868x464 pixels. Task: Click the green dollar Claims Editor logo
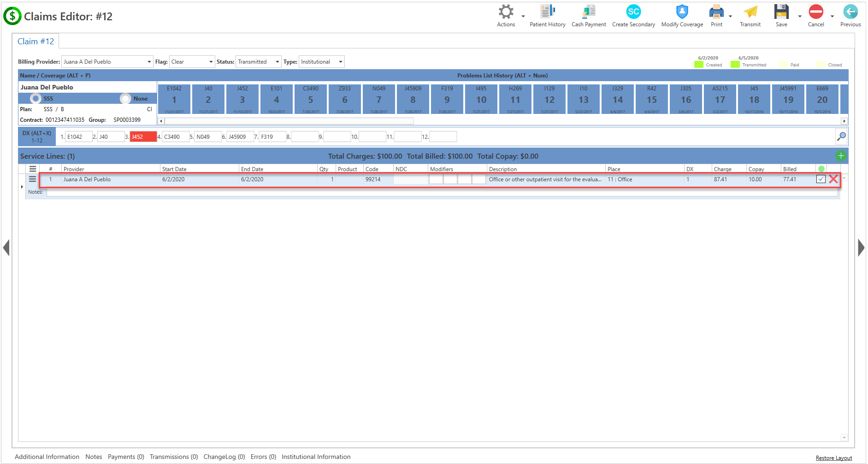coord(12,16)
